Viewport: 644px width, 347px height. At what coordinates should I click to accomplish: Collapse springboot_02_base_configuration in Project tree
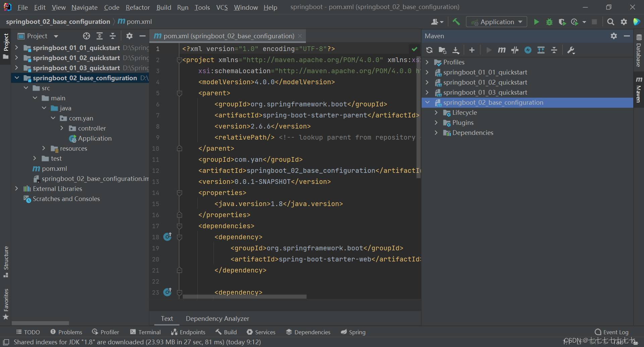[16, 78]
